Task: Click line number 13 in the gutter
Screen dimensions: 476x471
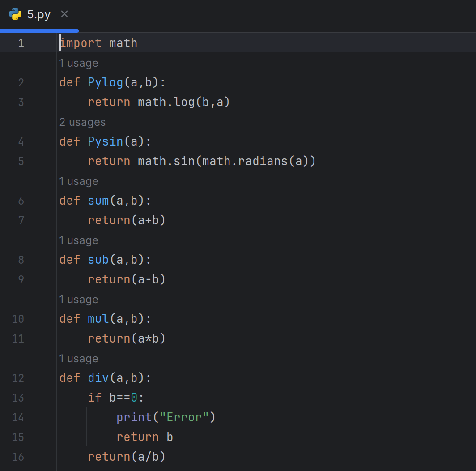Action: [18, 398]
